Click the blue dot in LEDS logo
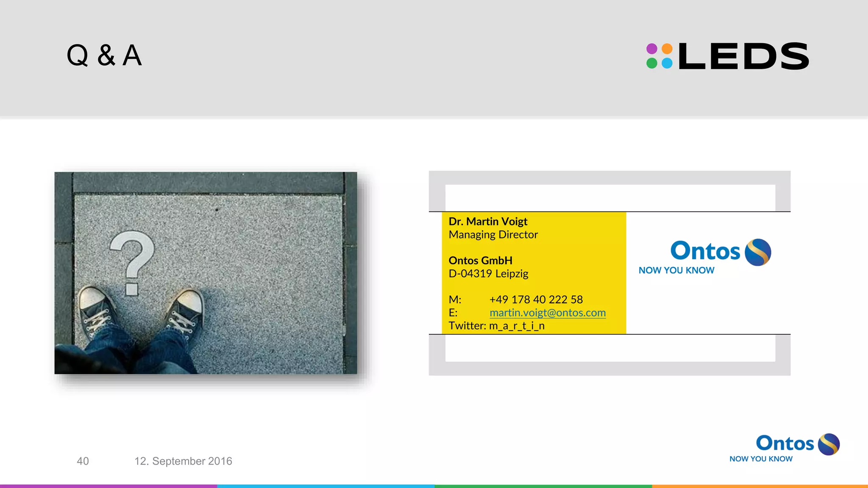The height and width of the screenshot is (488, 868). pyautogui.click(x=667, y=64)
